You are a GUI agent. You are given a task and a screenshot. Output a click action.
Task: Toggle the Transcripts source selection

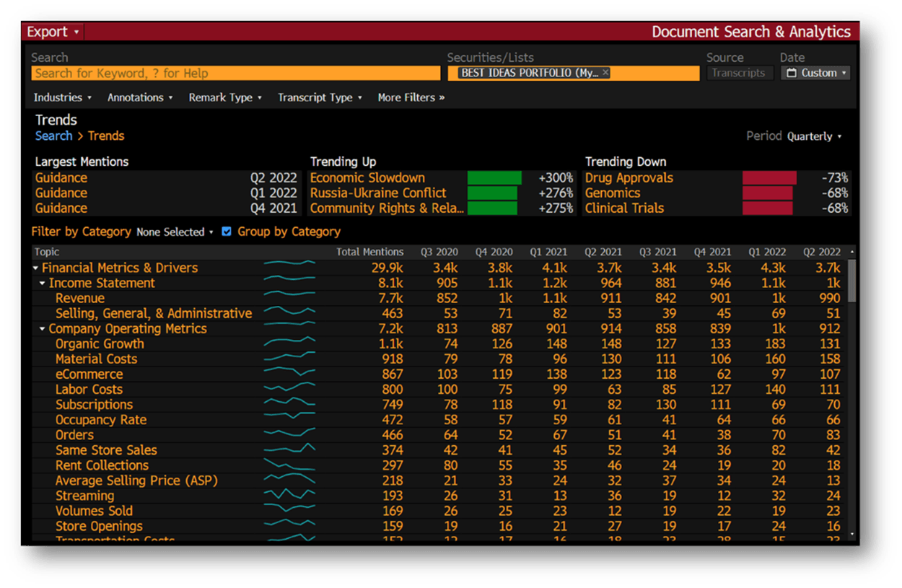click(x=739, y=72)
